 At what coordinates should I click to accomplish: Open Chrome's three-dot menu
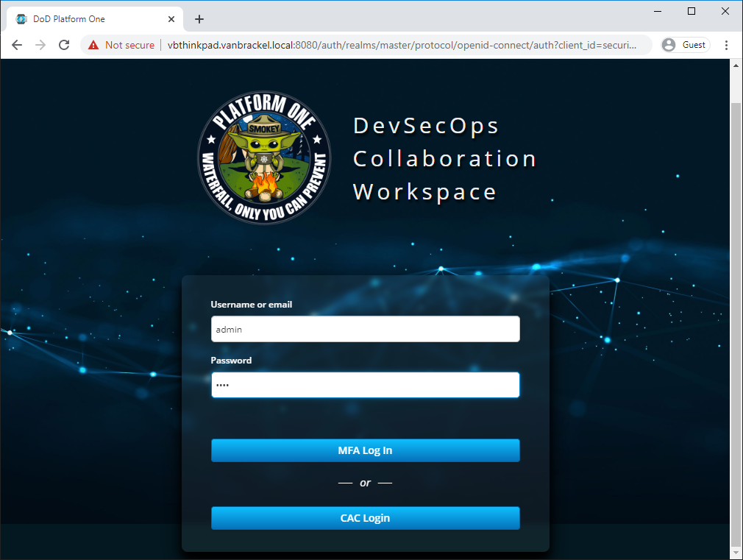coord(727,44)
